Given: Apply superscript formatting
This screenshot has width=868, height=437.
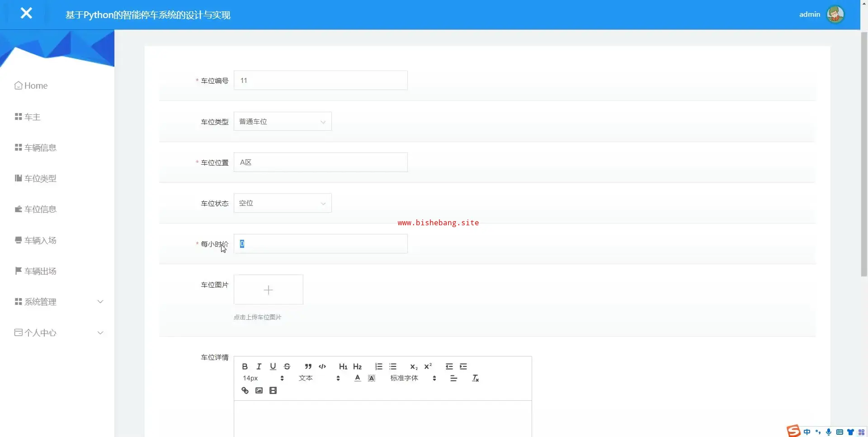Looking at the screenshot, I should [x=428, y=366].
